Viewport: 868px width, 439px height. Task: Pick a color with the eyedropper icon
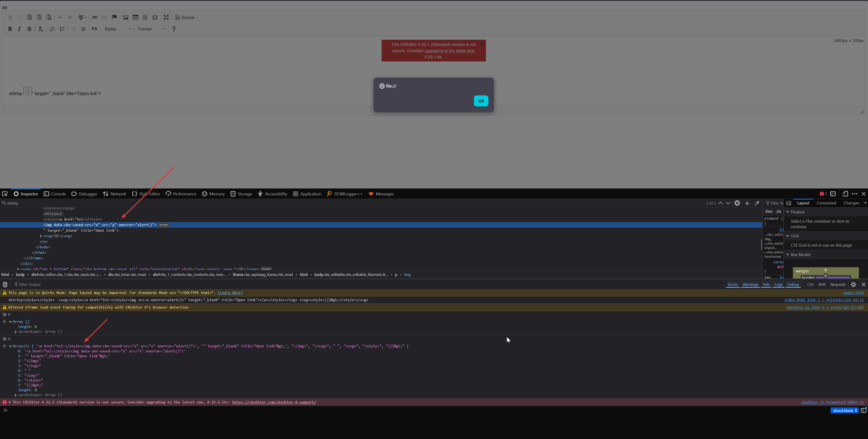[757, 203]
